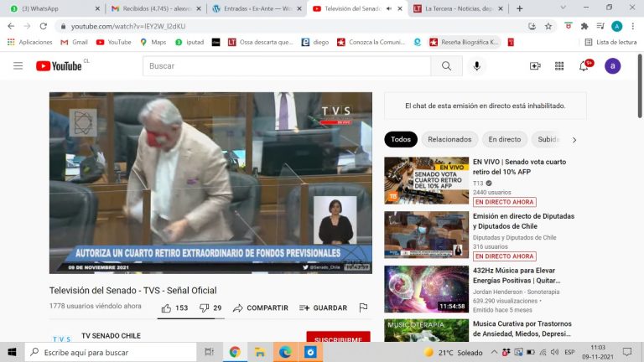Open the Maps bookmark

153,42
